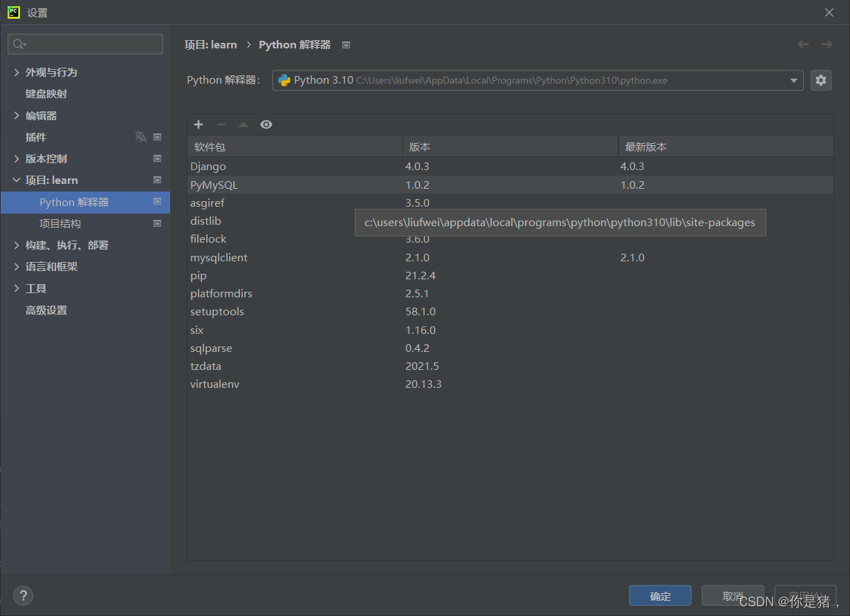Click the forward navigation arrow
Viewport: 850px width, 616px height.
[826, 44]
